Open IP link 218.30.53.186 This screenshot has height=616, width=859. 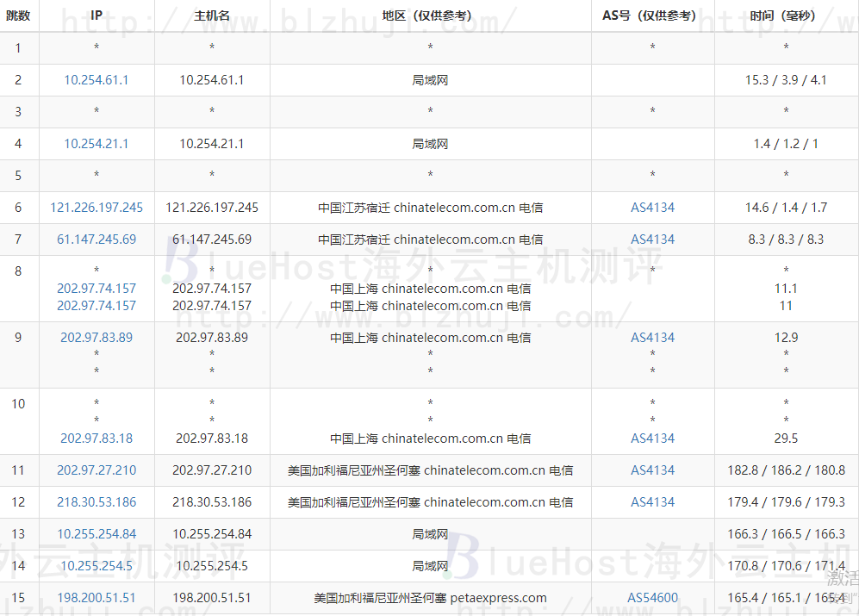point(96,501)
